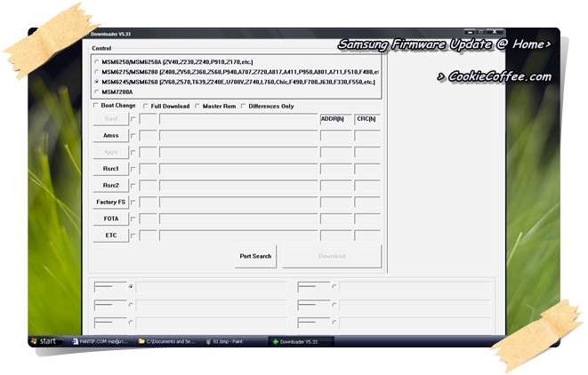Click the ETC file path field

(x=238, y=235)
